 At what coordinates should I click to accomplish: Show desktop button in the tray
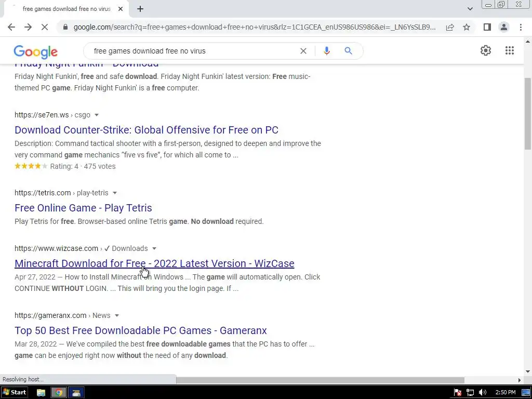pos(526,393)
